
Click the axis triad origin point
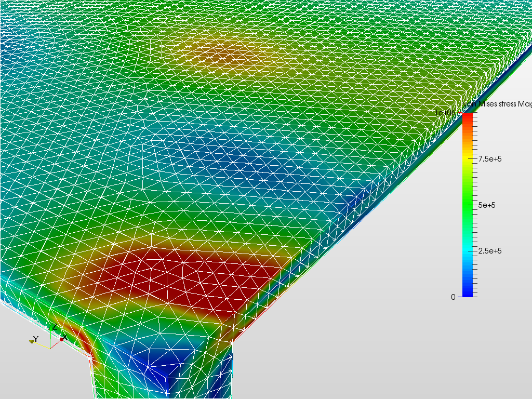click(50, 349)
